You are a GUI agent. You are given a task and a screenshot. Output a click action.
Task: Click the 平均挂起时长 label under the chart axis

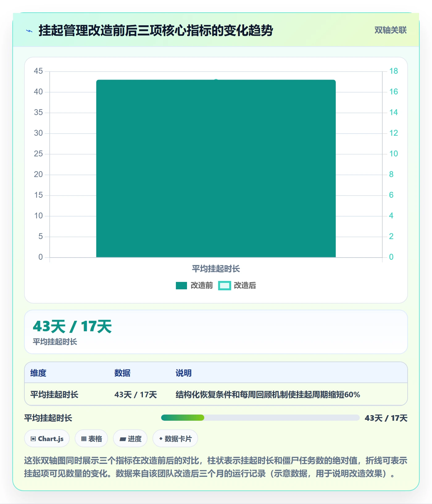pos(216,269)
